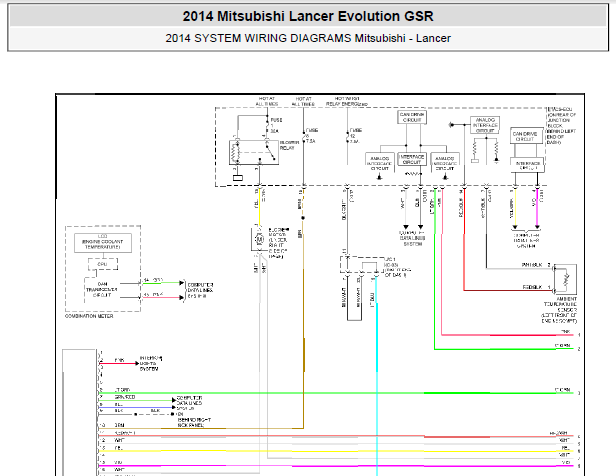Click the interior lights system arrow label
Image resolution: width=616 pixels, height=476 pixels.
[x=151, y=364]
